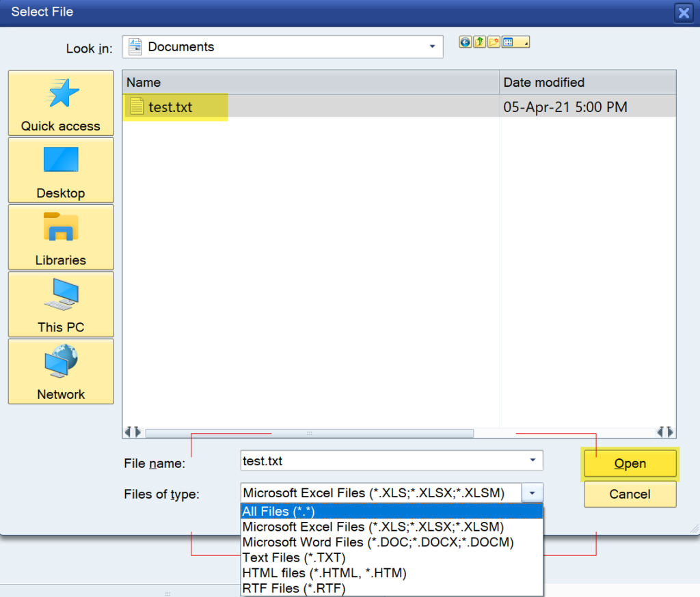The width and height of the screenshot is (700, 597).
Task: Go to Desktop in the places bar
Action: 61,171
